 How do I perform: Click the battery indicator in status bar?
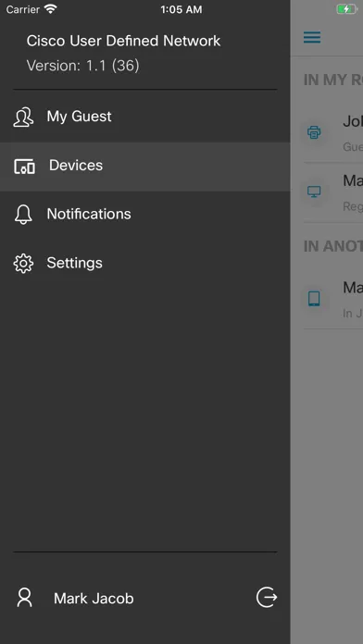pos(347,9)
